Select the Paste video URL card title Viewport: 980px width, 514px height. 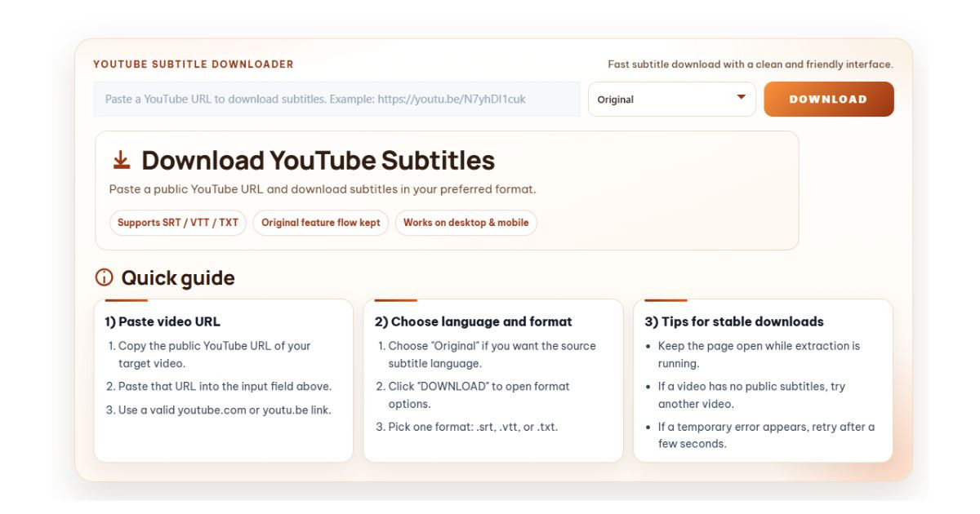point(163,321)
